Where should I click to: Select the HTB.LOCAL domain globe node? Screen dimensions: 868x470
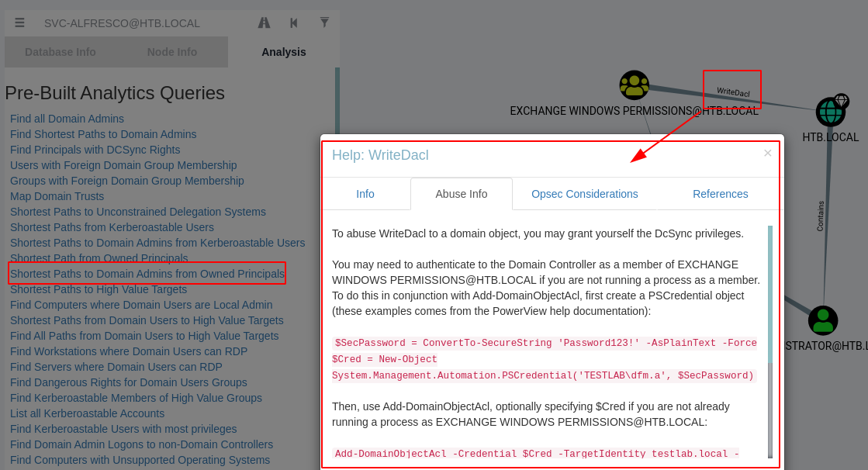tap(830, 112)
